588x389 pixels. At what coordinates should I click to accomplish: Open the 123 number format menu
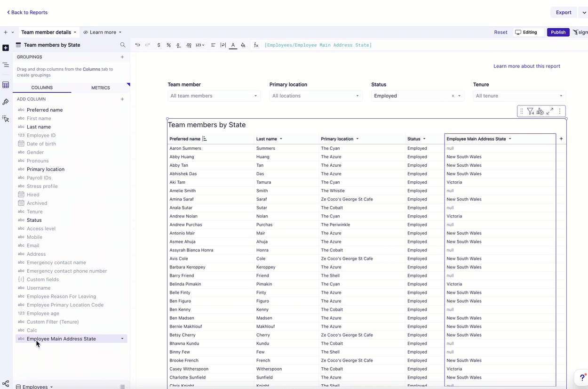200,45
